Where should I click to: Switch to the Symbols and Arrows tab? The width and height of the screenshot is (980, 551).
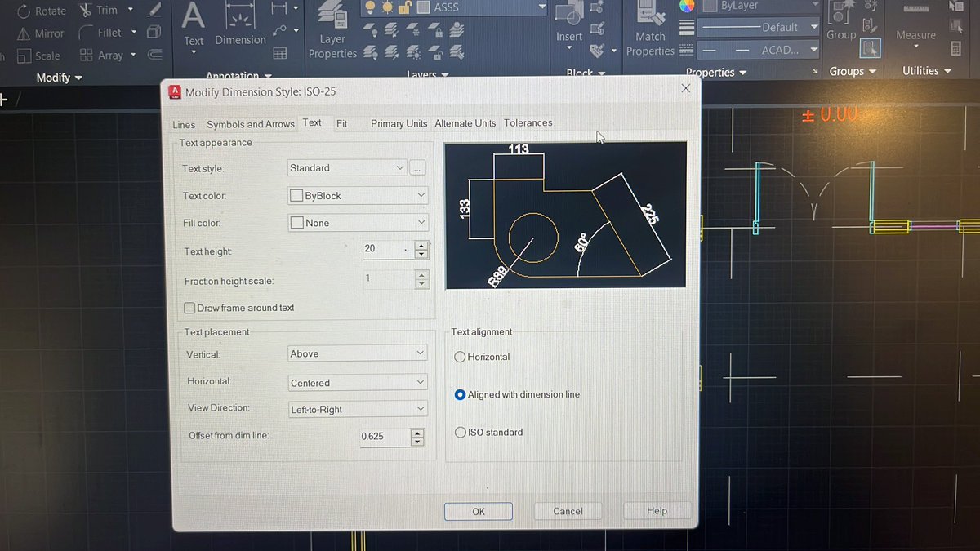[x=250, y=124]
